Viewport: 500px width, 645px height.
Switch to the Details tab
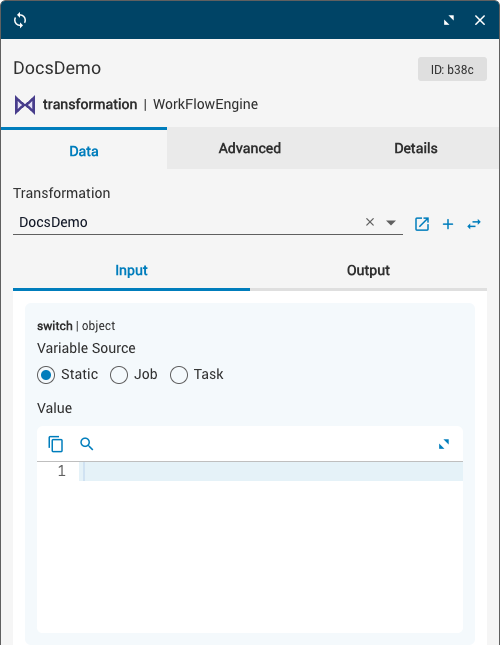tap(416, 148)
